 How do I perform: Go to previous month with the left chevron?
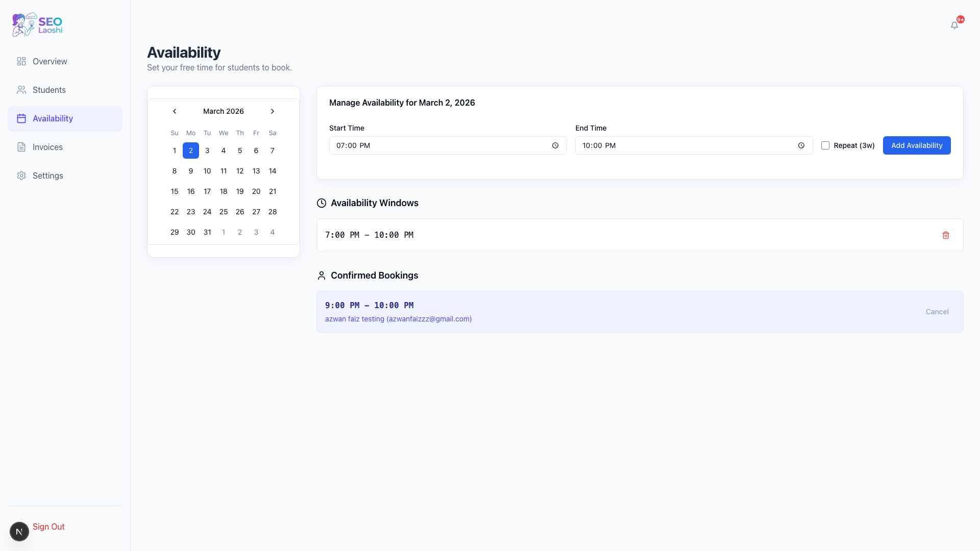(174, 111)
